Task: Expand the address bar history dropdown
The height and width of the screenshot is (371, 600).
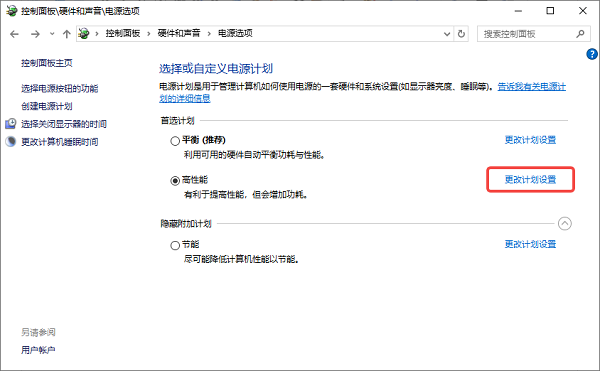Action: pyautogui.click(x=447, y=34)
